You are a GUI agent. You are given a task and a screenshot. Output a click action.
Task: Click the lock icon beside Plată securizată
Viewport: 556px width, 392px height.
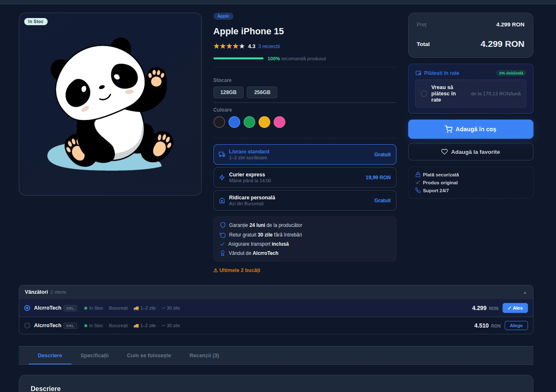(418, 175)
